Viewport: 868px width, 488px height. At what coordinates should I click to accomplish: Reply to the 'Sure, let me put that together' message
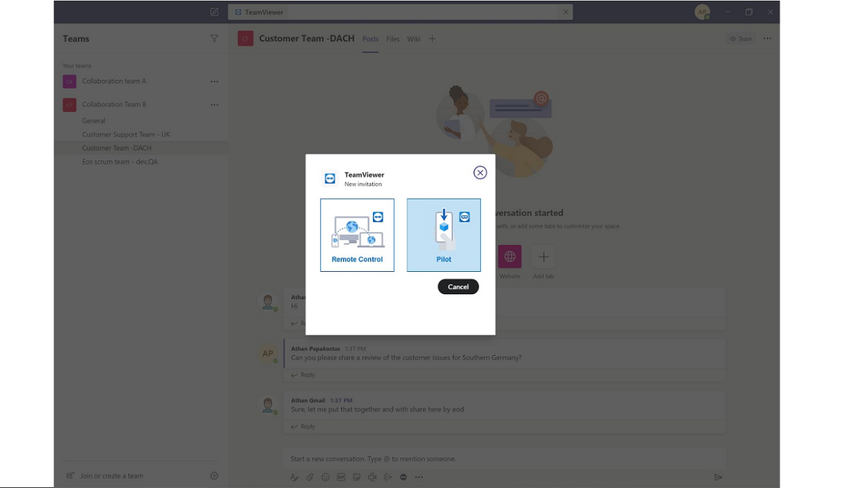tap(303, 426)
